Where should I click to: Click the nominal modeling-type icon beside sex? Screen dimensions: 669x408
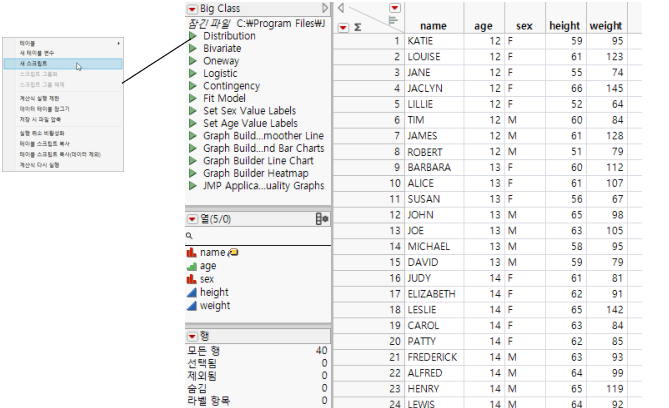pos(192,279)
